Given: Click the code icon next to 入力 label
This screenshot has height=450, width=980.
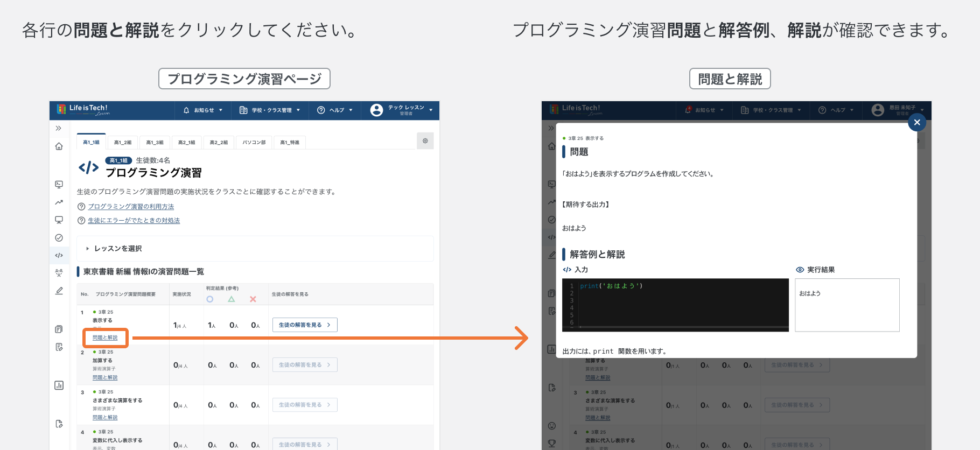Looking at the screenshot, I should pos(567,270).
